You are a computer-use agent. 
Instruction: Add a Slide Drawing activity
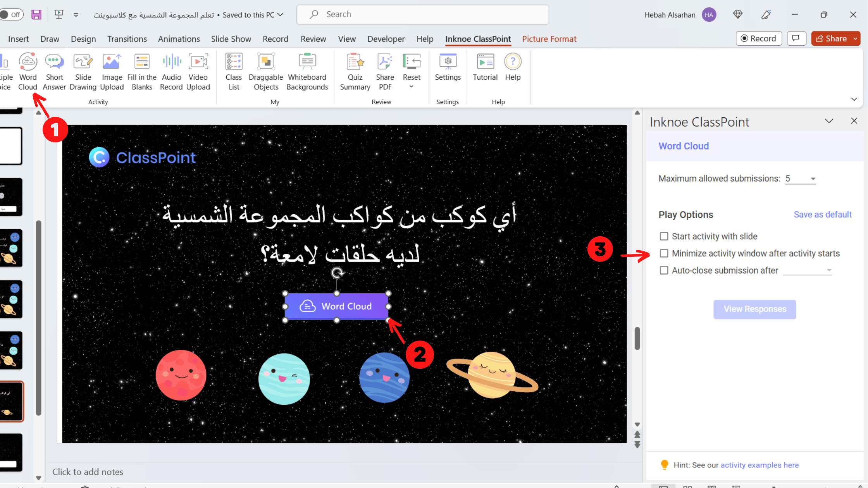pos(83,72)
